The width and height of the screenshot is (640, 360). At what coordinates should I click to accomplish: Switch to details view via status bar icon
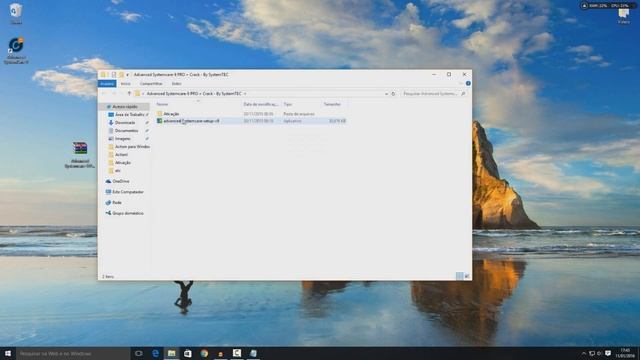[x=460, y=276]
